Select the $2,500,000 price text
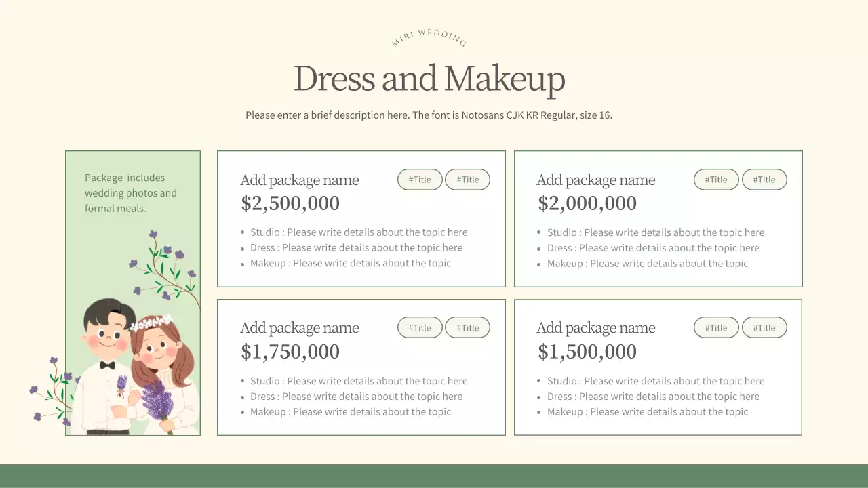The width and height of the screenshot is (868, 488). [x=290, y=203]
